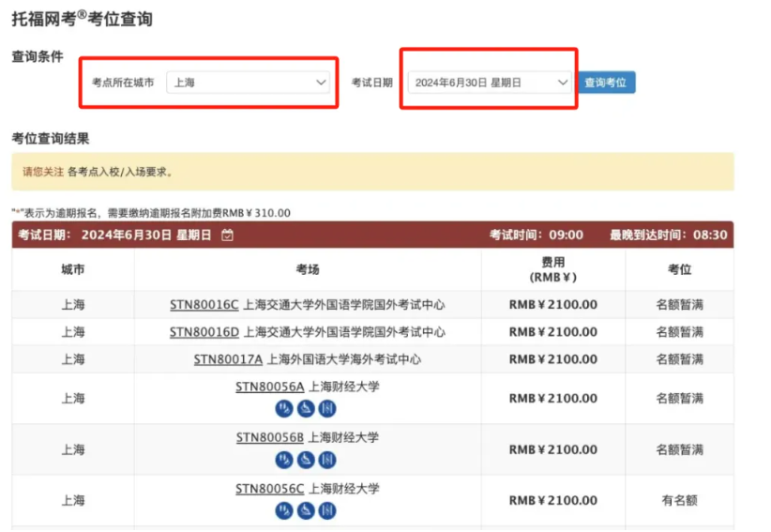The width and height of the screenshot is (771, 532).
Task: Click 最晚到达时间: 08:30 in the red header
Action: (x=669, y=235)
